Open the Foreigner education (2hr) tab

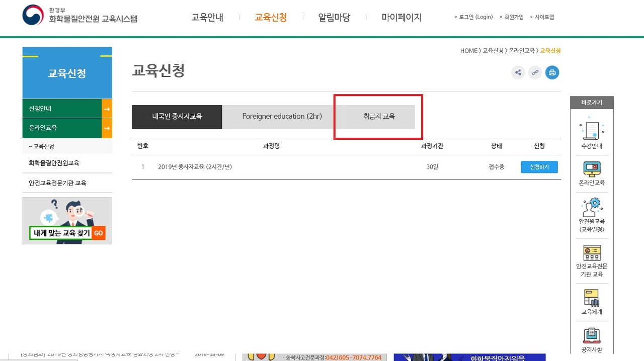coord(281,116)
